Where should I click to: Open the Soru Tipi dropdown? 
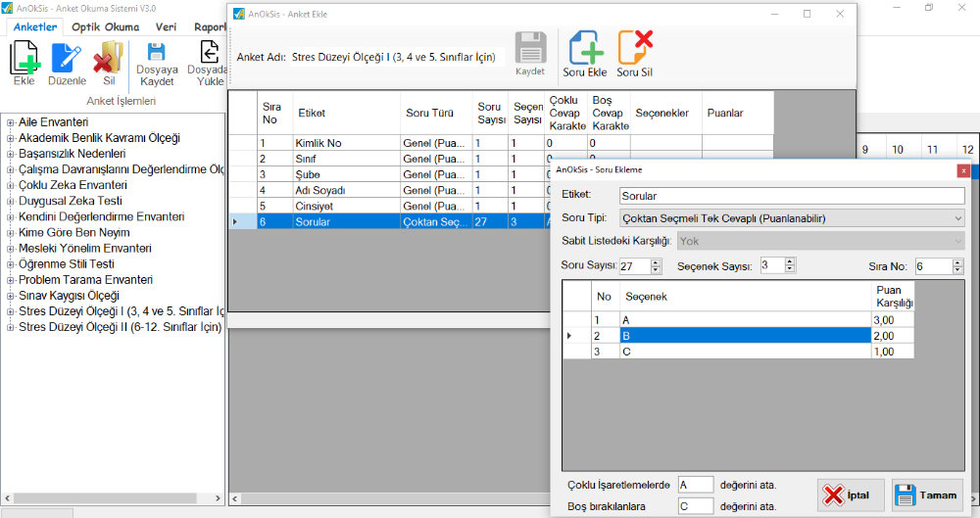pos(957,218)
